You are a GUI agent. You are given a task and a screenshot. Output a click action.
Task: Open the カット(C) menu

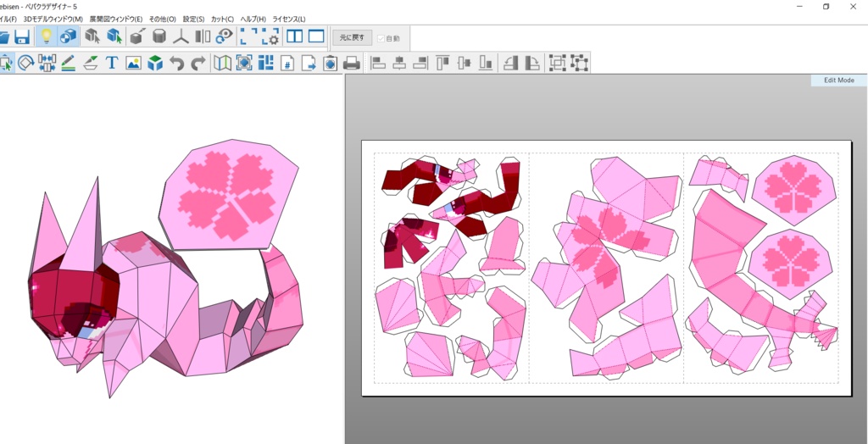coord(223,19)
